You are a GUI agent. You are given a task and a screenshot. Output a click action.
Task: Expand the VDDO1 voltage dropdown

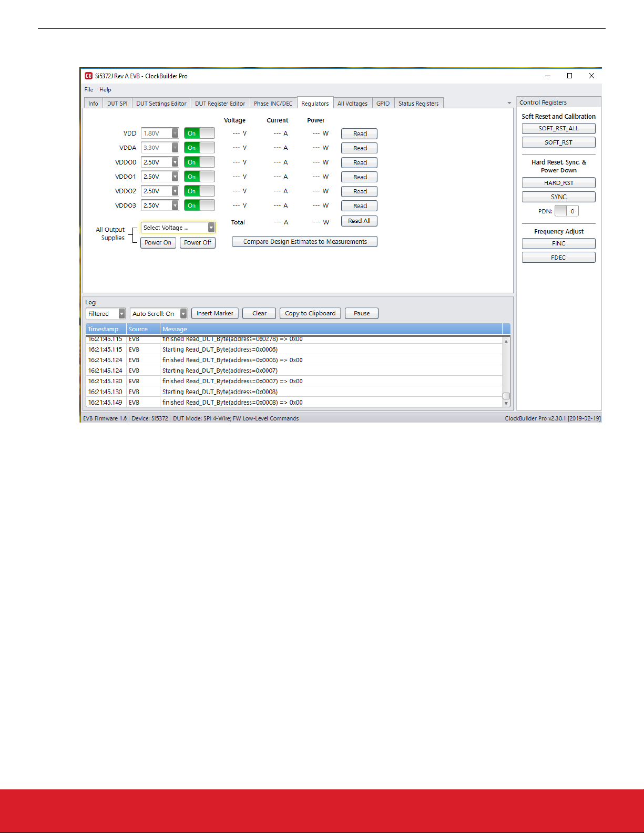click(160, 177)
